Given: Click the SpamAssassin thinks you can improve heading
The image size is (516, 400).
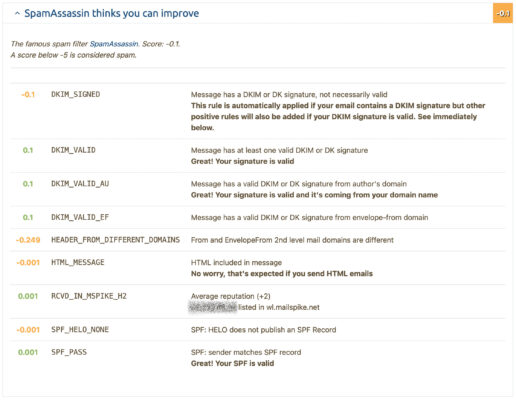Looking at the screenshot, I should [112, 13].
